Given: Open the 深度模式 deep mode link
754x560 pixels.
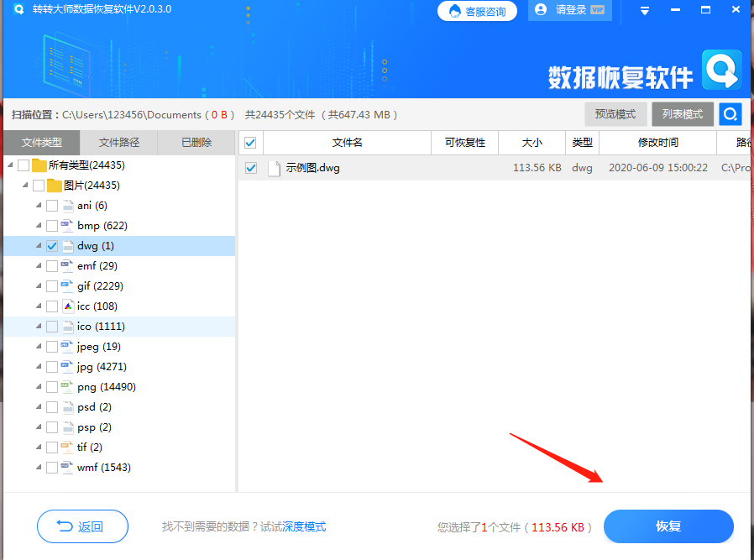Looking at the screenshot, I should pyautogui.click(x=304, y=527).
